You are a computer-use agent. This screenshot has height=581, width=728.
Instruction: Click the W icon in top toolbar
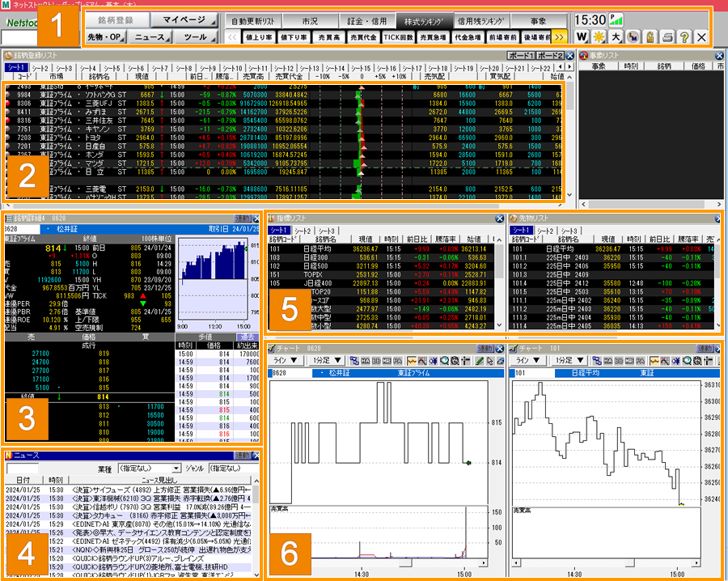click(x=582, y=37)
